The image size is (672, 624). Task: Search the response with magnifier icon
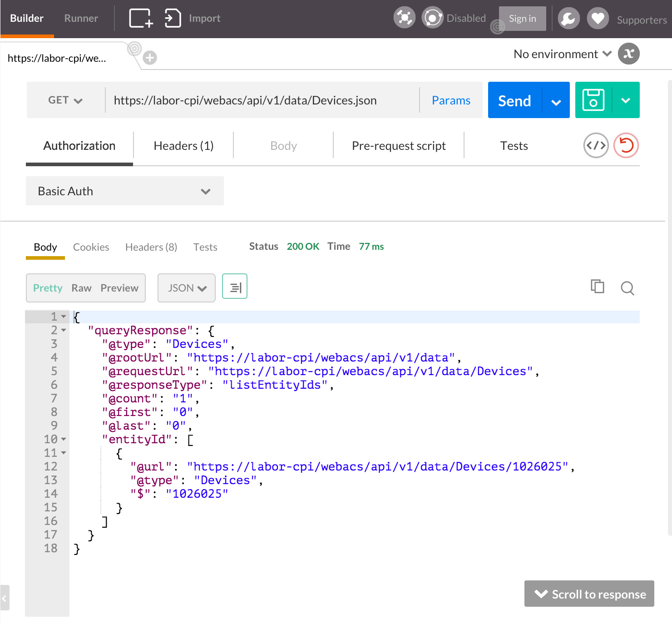[x=627, y=288]
